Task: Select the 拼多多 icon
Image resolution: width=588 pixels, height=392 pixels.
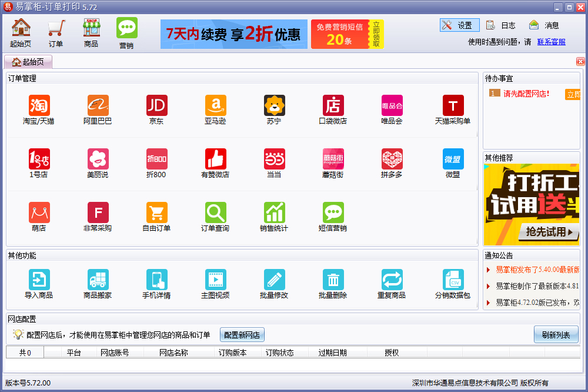Action: click(392, 163)
